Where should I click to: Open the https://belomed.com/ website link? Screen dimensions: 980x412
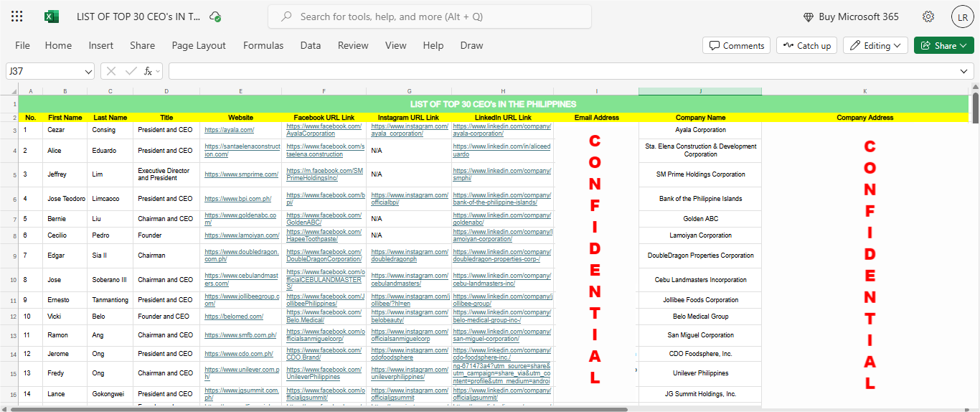(234, 317)
